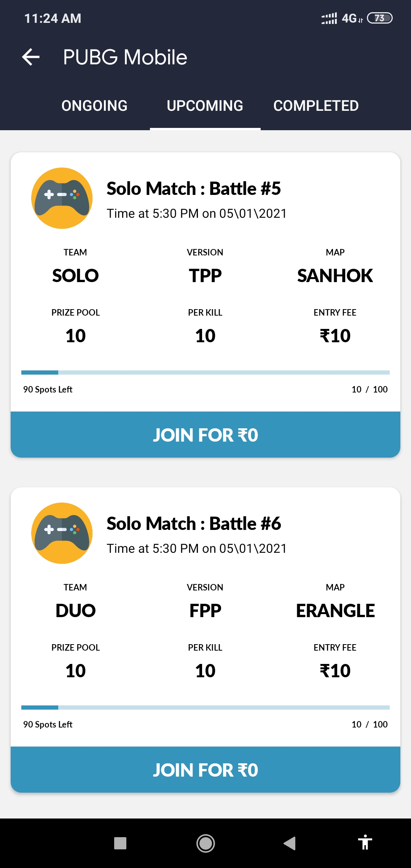Click the Battle #5 spots progress bar

(x=205, y=372)
